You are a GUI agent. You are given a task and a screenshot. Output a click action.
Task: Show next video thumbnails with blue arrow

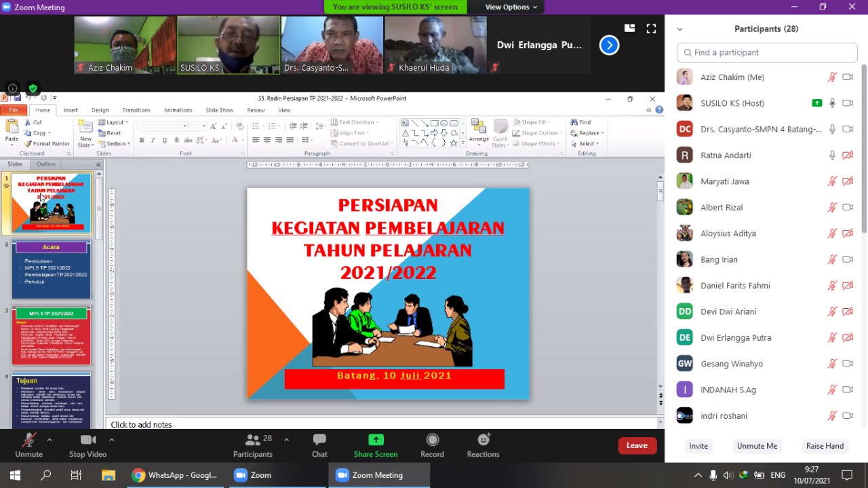609,45
